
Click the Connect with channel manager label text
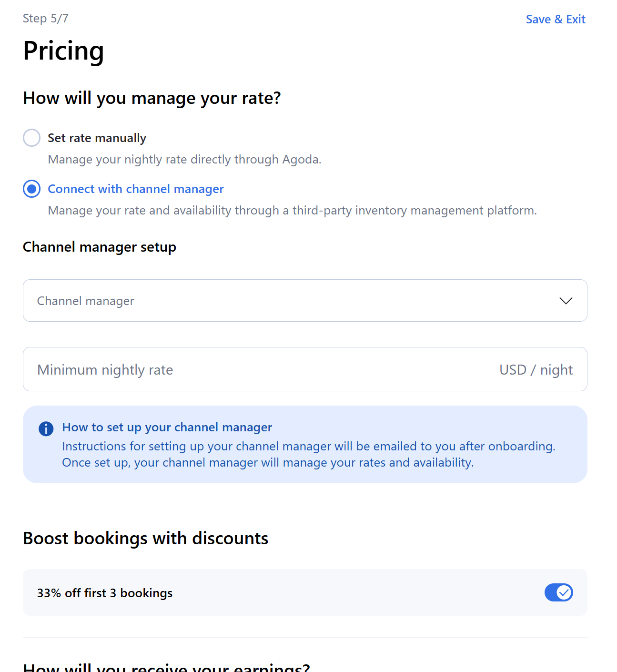(136, 189)
